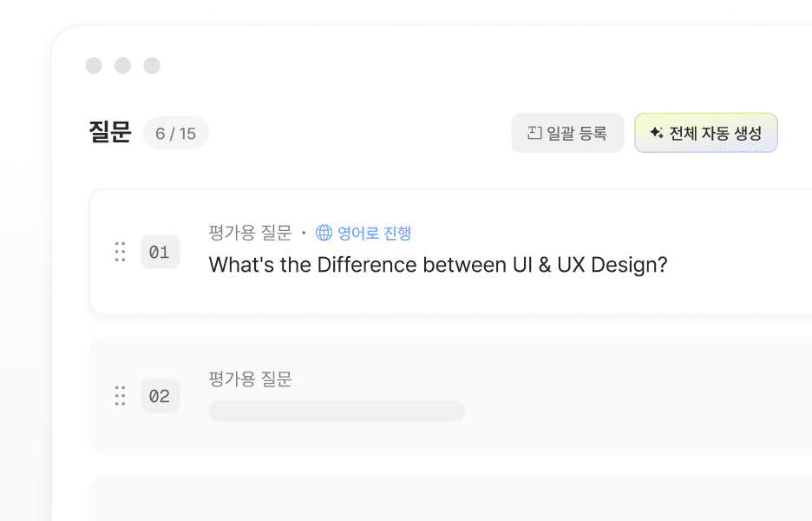Click the 평가용 질문 label in question 02
The height and width of the screenshot is (521, 812).
[x=250, y=379]
